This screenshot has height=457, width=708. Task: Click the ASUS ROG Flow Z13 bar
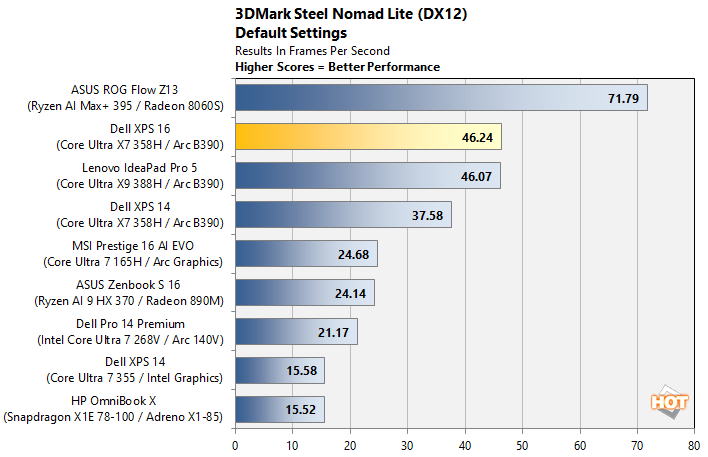coord(441,98)
